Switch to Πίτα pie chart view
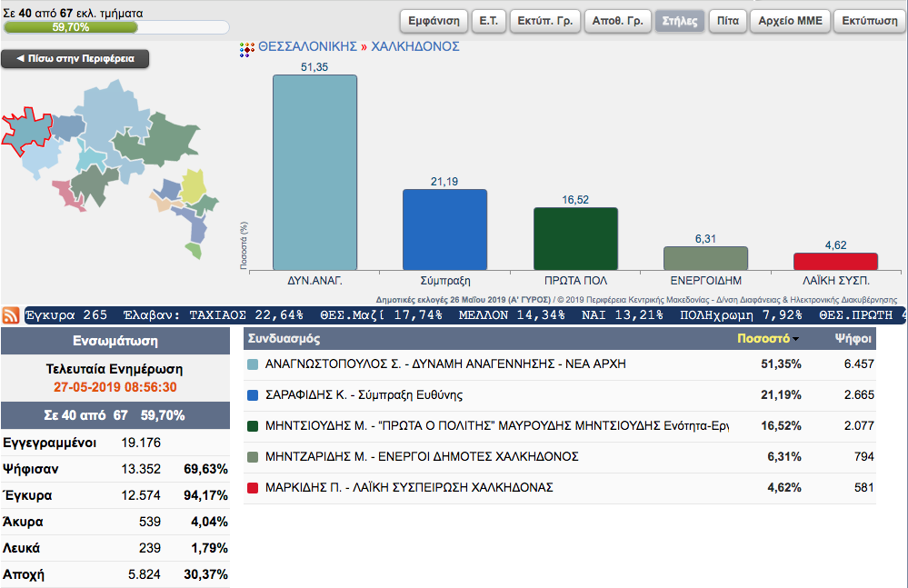Image resolution: width=908 pixels, height=588 pixels. [727, 21]
